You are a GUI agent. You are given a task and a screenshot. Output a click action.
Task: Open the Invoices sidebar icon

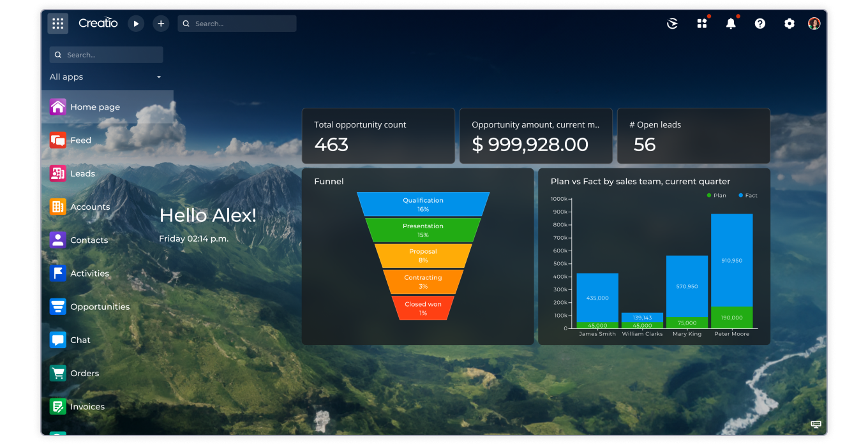click(x=57, y=406)
